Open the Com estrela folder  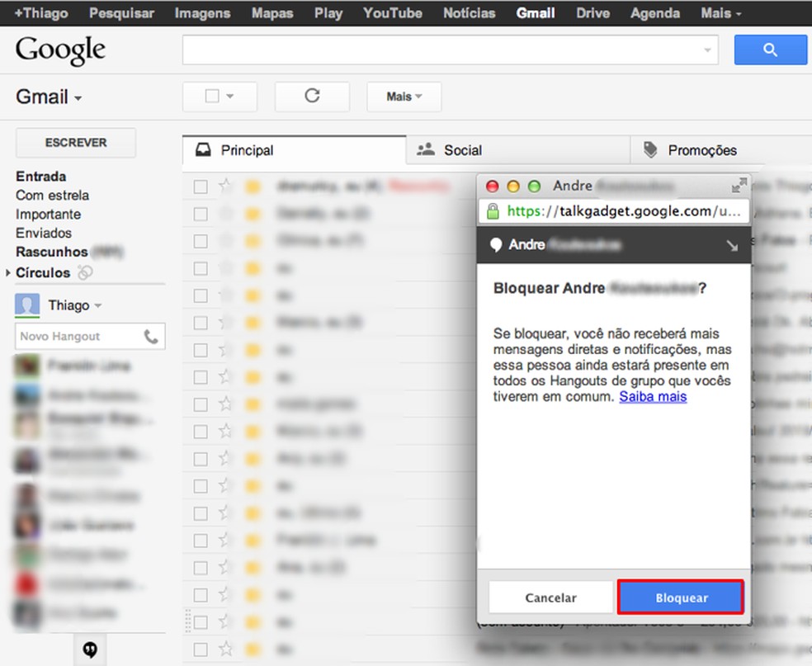[x=52, y=196]
